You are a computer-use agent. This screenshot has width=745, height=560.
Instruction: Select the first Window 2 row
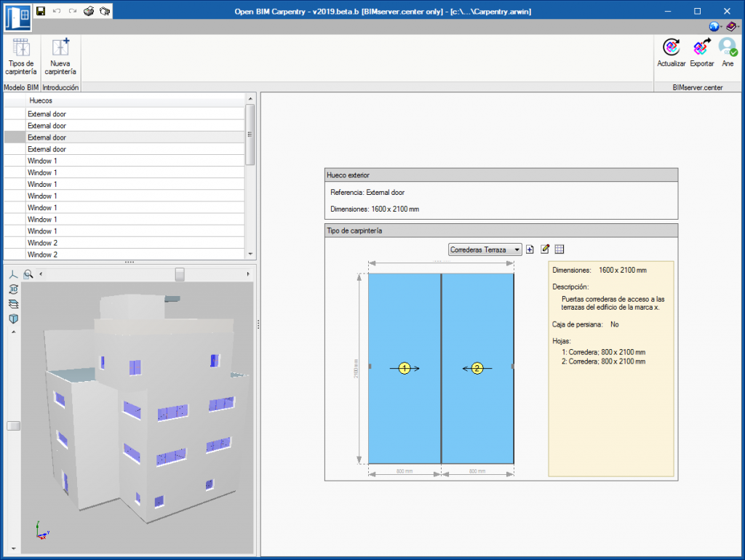[124, 243]
